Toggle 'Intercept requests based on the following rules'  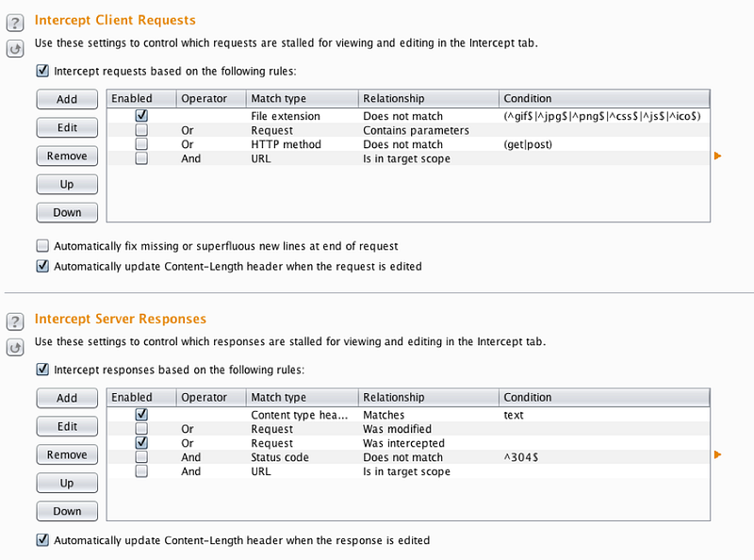pos(42,71)
